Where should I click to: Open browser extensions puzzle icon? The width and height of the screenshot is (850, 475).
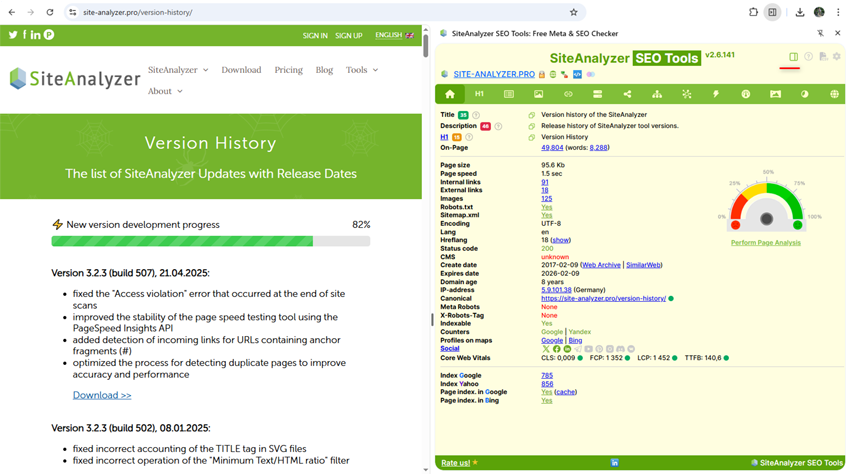click(753, 12)
